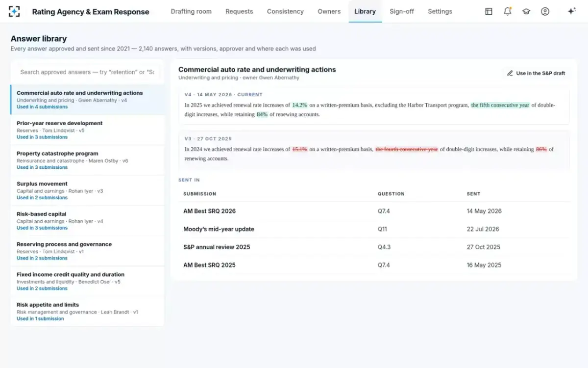588x368 pixels.
Task: Click 'Used in 1 submission' under Risk appetite
Action: [40, 319]
